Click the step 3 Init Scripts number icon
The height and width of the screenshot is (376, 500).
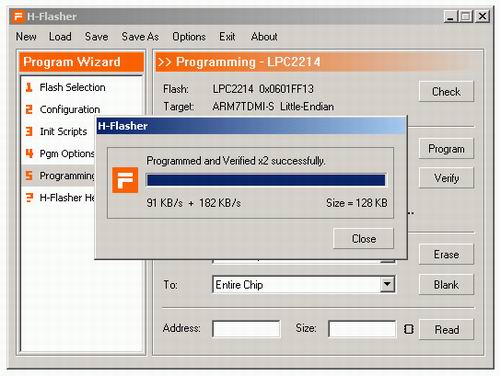[29, 131]
